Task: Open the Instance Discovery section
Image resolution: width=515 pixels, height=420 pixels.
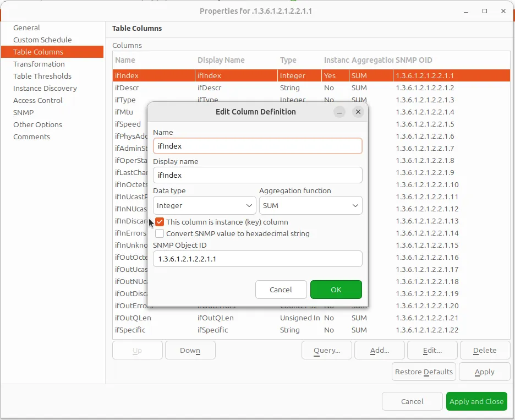Action: pos(45,88)
